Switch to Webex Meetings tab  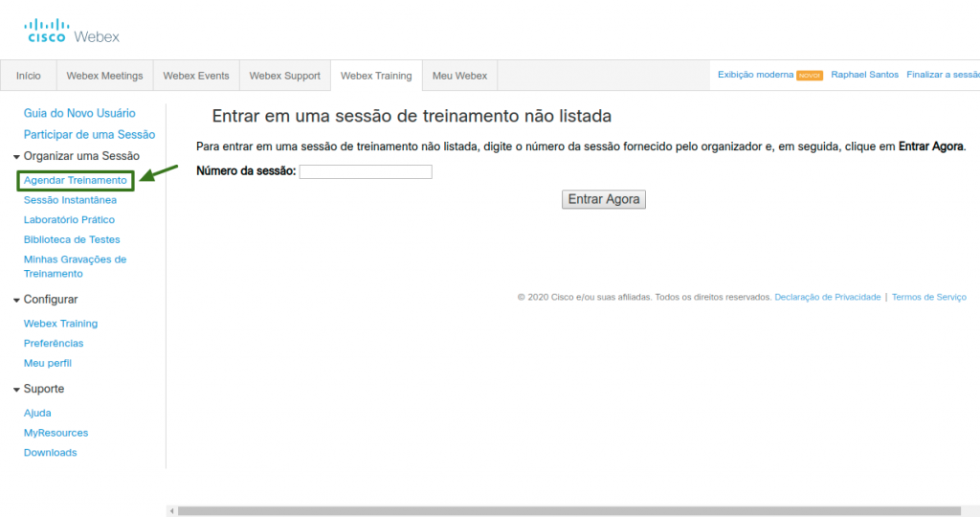105,76
